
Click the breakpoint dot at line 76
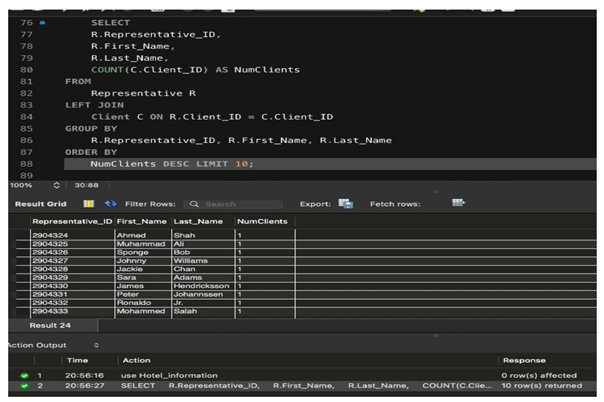pos(42,21)
